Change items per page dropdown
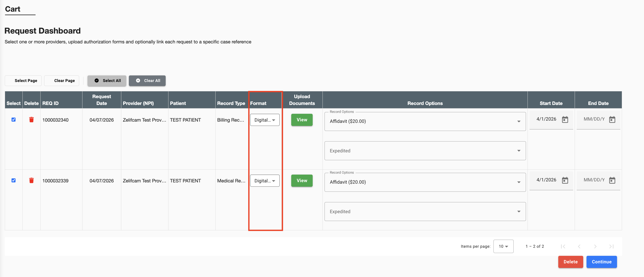The width and height of the screenshot is (644, 277). coord(503,246)
